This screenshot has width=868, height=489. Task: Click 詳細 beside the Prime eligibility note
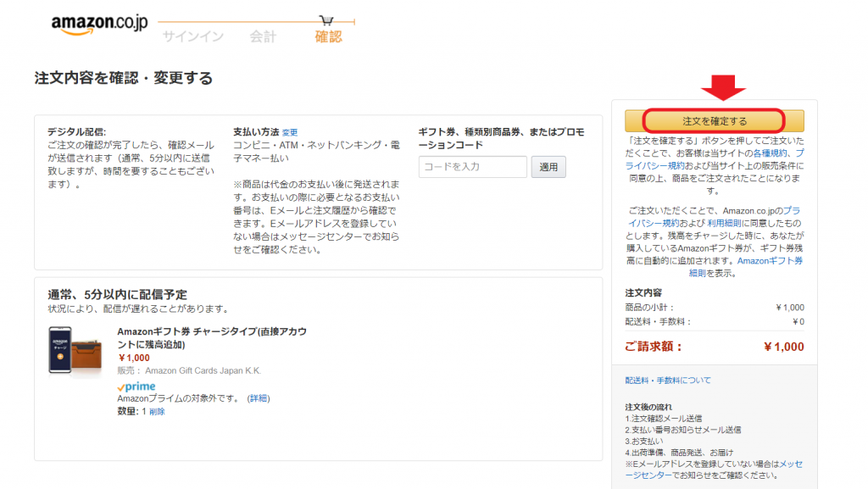[x=258, y=398]
